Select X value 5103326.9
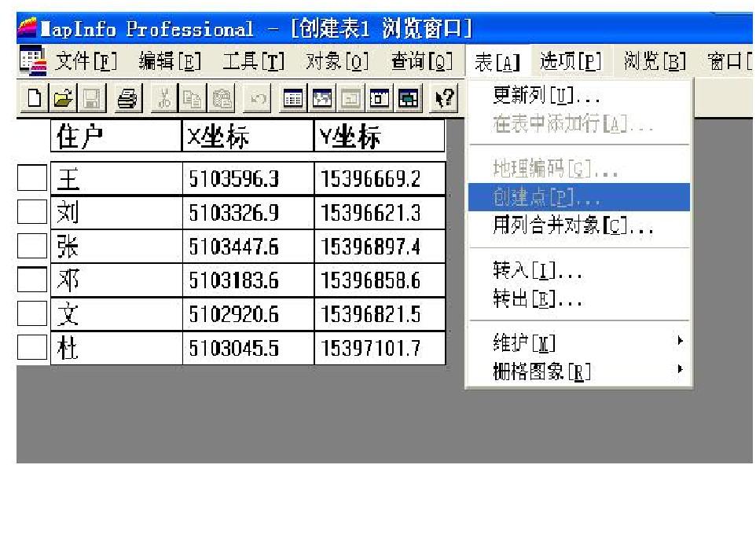This screenshot has width=756, height=560. coord(248,212)
